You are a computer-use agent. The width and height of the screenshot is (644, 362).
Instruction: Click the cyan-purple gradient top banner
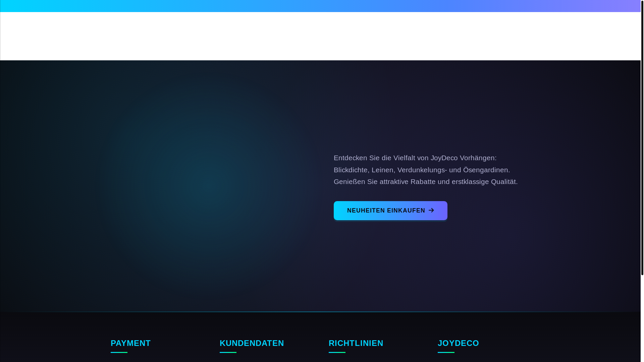click(x=320, y=6)
